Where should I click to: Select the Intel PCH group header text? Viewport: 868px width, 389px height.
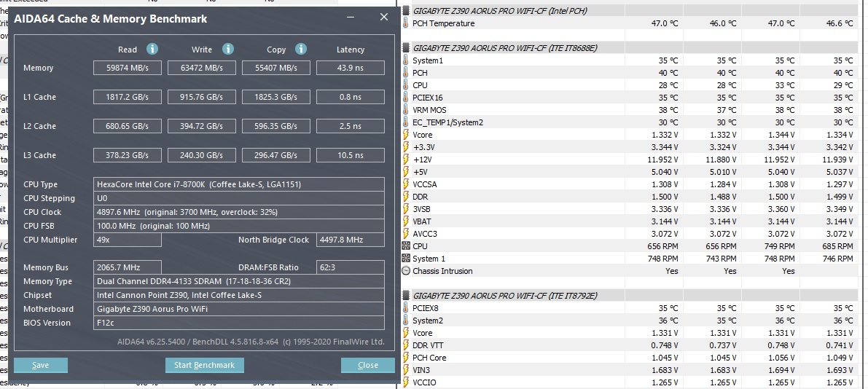pyautogui.click(x=501, y=10)
